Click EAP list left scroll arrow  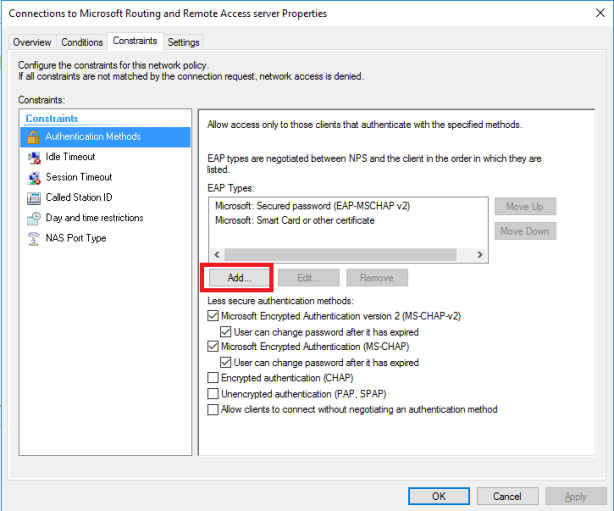point(217,255)
